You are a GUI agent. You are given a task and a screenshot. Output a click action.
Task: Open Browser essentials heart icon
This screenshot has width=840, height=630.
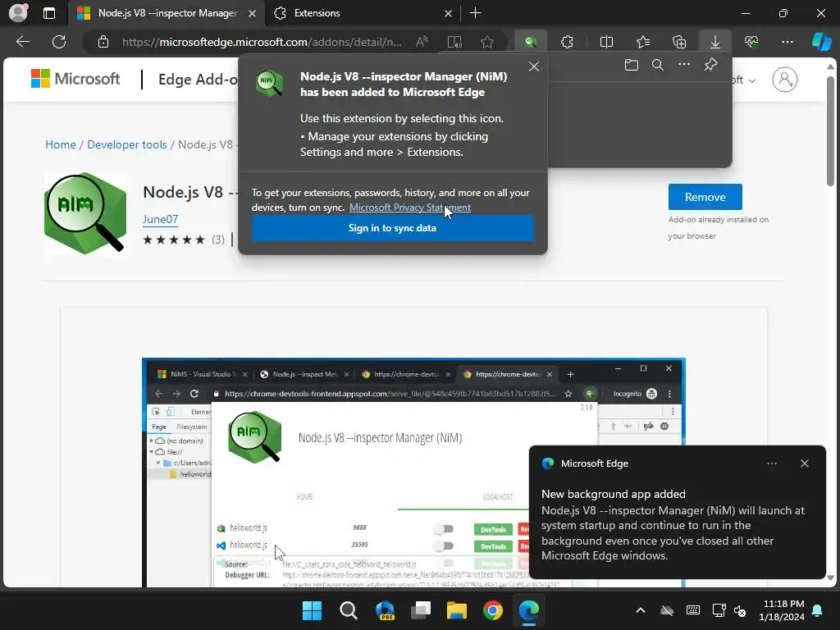[751, 42]
